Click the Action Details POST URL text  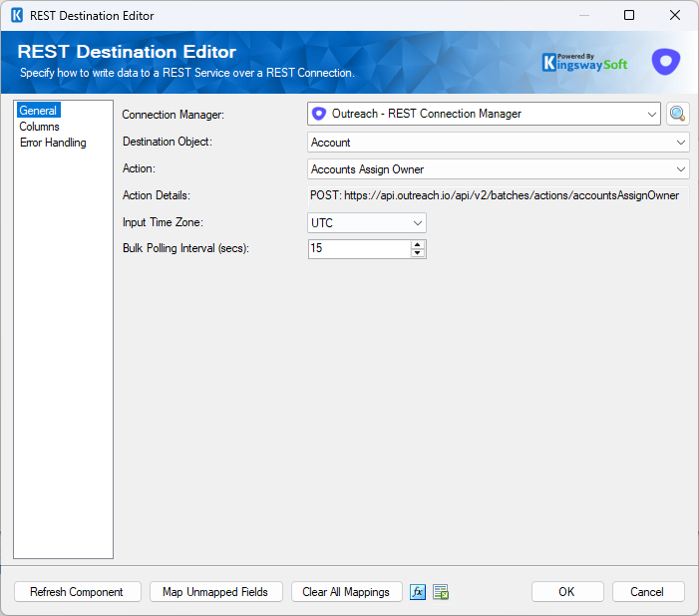[x=495, y=195]
